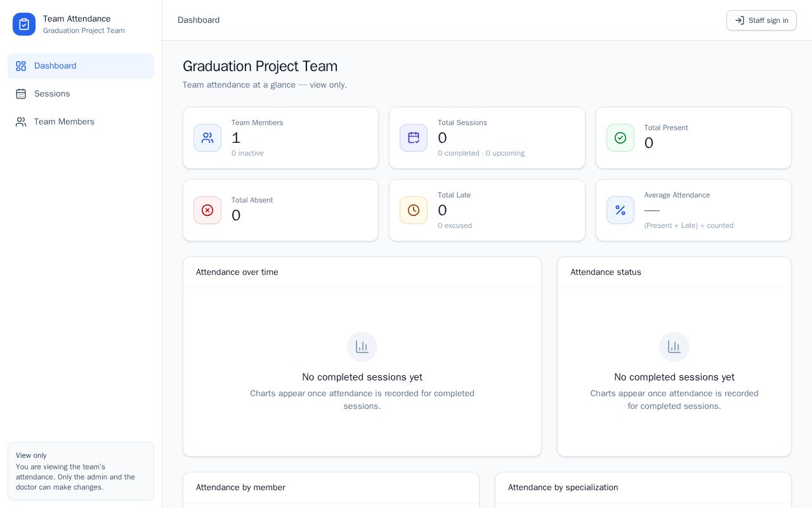Click the chart icon in Attendance status
Viewport: 812px width, 508px height.
pyautogui.click(x=674, y=347)
